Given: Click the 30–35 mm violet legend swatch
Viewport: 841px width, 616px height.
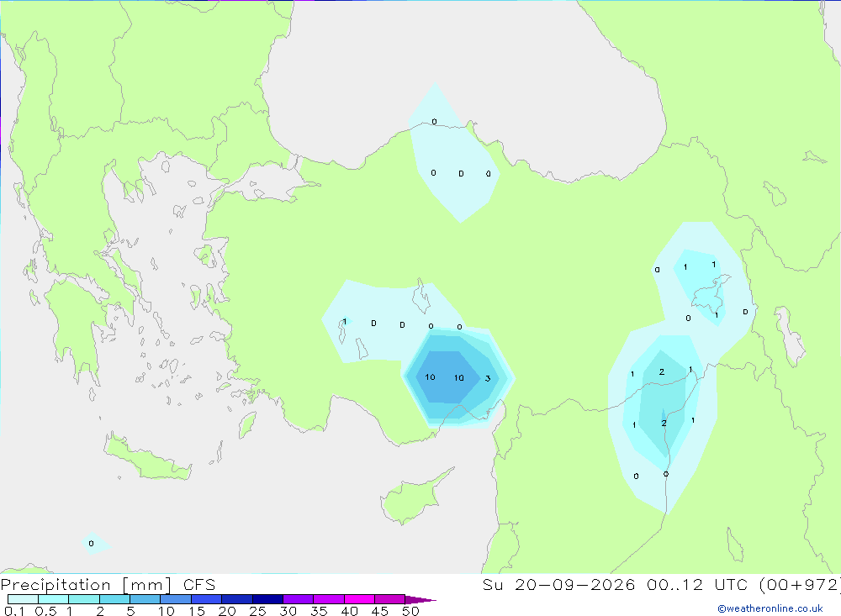Looking at the screenshot, I should coord(298,599).
